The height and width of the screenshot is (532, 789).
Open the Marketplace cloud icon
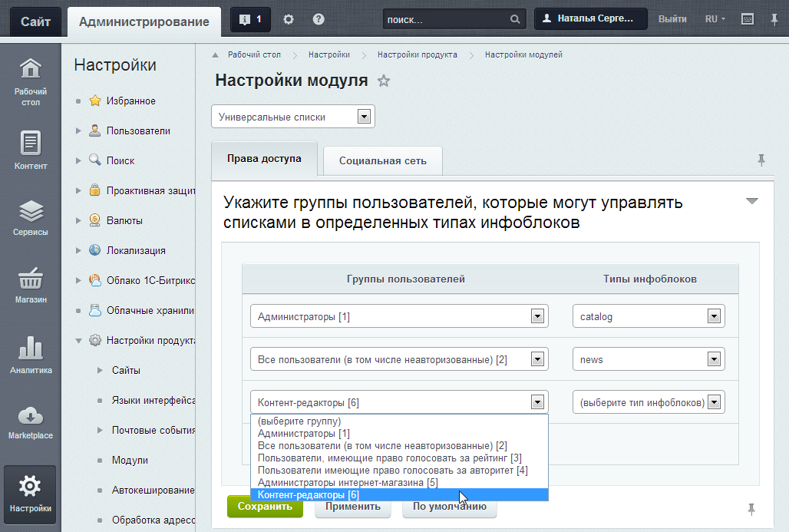(30, 416)
